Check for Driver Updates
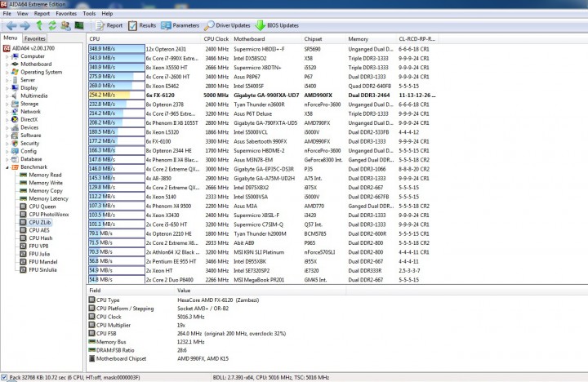588x382 pixels. tap(227, 25)
